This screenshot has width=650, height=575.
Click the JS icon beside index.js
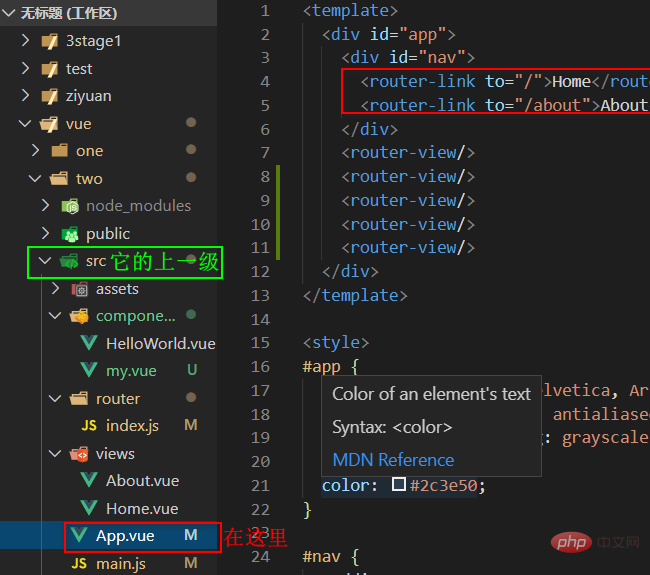89,426
